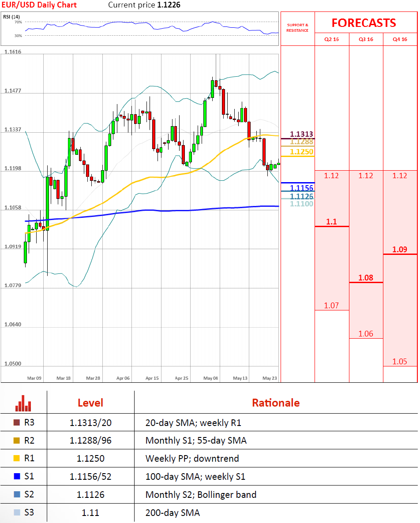Click the S1 blue color swatch
The height and width of the screenshot is (523, 420).
pyautogui.click(x=16, y=476)
